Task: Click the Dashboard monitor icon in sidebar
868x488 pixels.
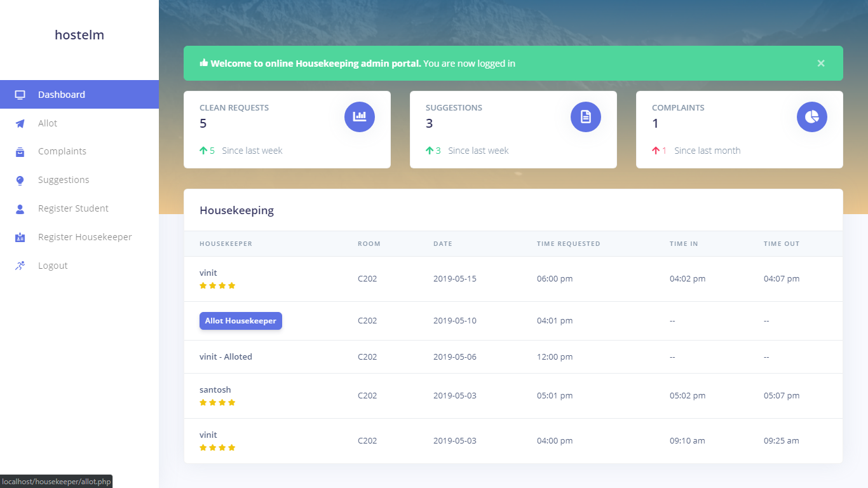Action: [20, 94]
